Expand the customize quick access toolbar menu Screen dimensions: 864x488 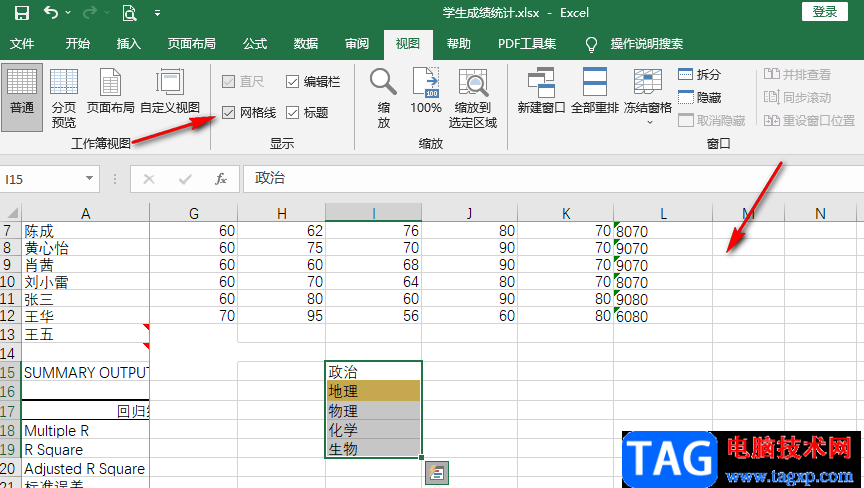(158, 13)
